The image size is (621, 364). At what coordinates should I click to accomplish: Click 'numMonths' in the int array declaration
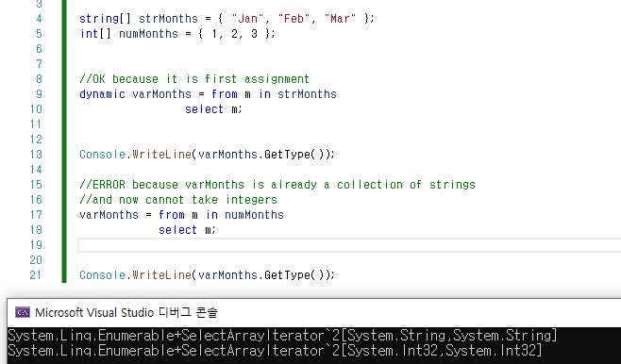[148, 34]
